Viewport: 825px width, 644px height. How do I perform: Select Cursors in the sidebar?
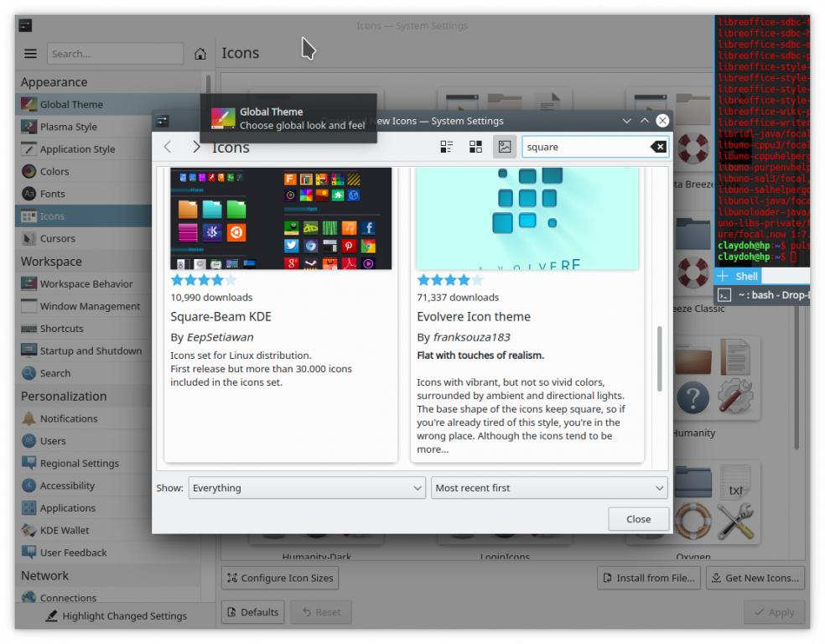tap(57, 238)
